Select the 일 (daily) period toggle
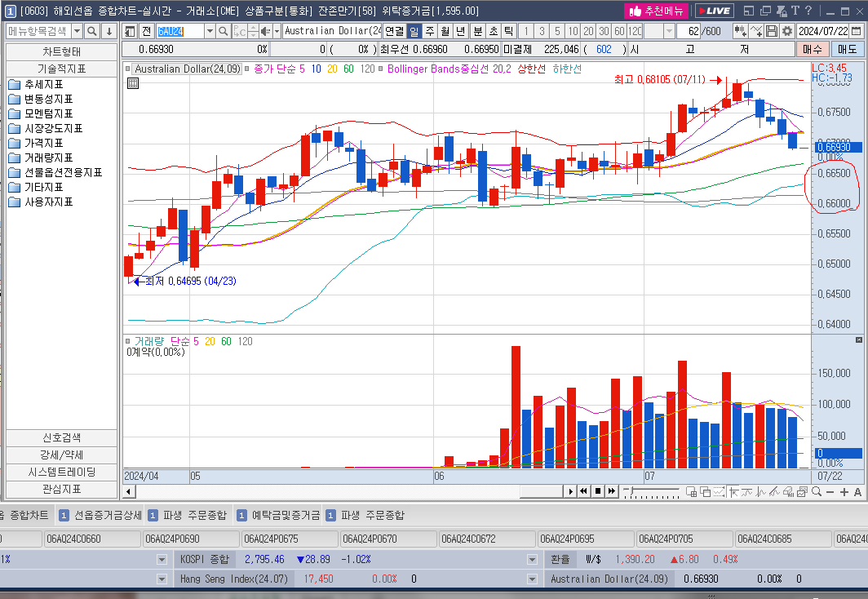This screenshot has width=868, height=599. 414,31
